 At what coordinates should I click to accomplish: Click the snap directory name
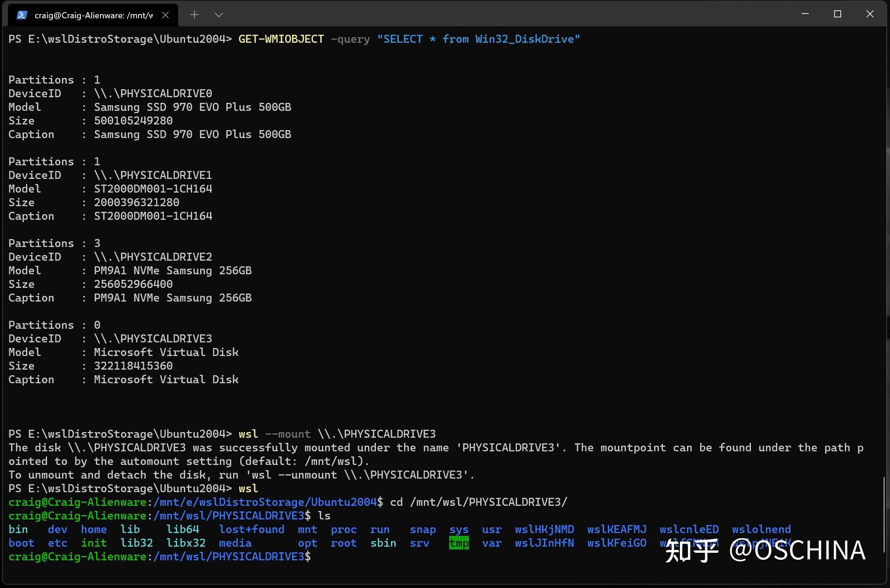tap(422, 529)
